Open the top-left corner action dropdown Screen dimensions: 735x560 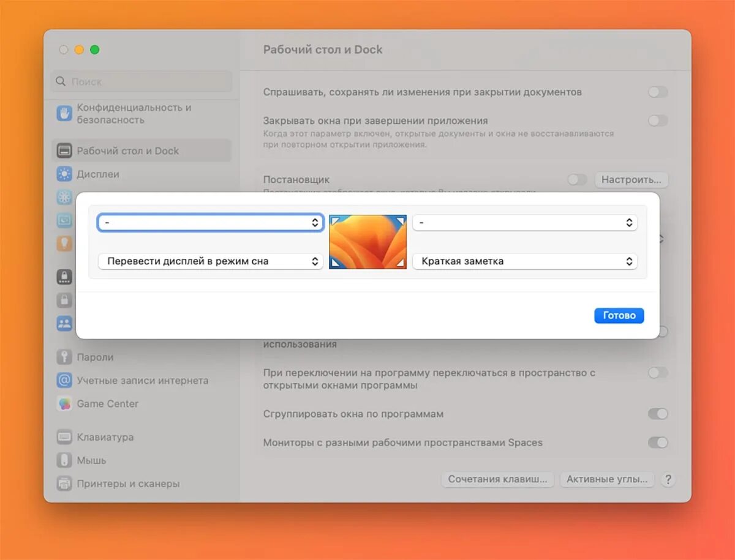pos(210,222)
